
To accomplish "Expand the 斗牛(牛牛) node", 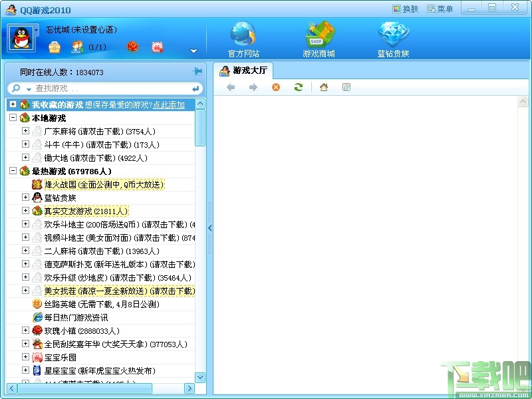I will click(x=25, y=144).
